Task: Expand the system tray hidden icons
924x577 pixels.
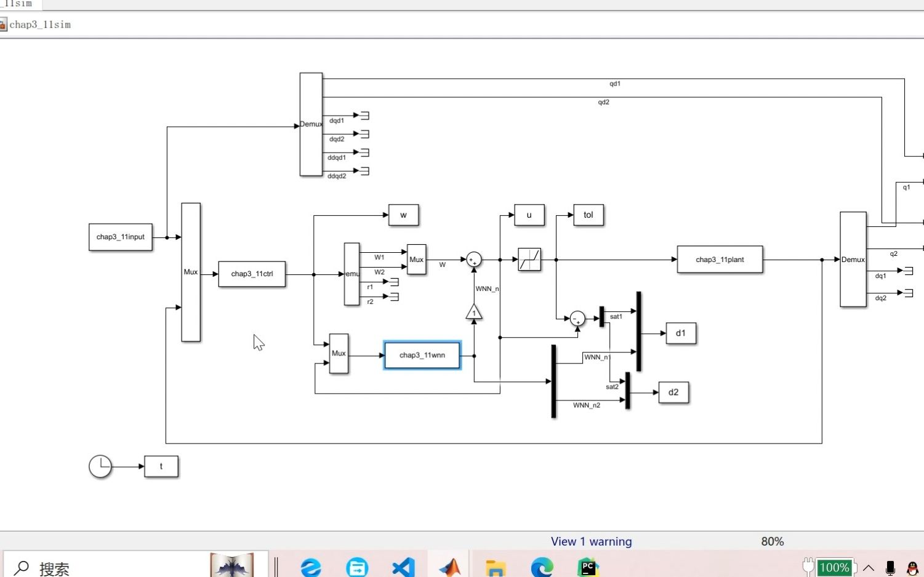Action: (x=869, y=568)
